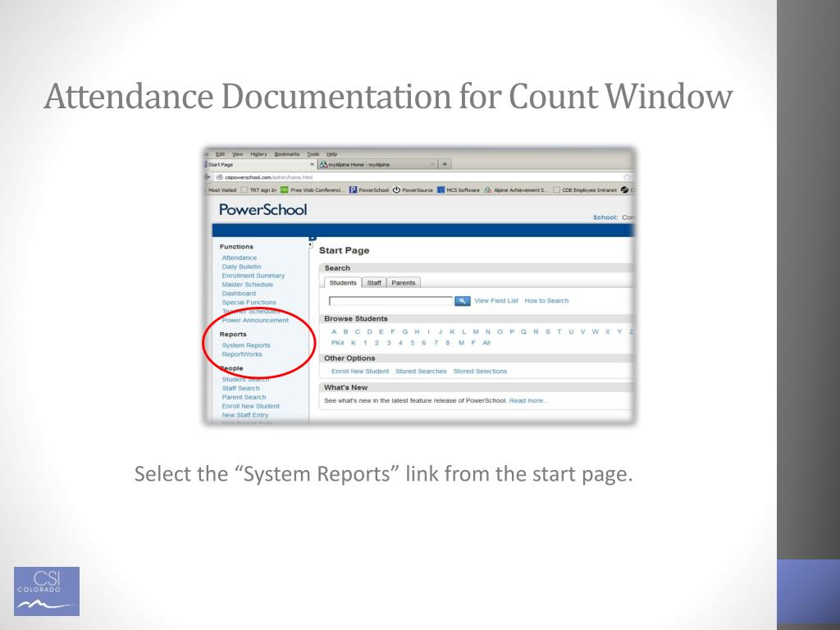840x630 pixels.
Task: Open a new browser tab with plus button
Action: click(444, 164)
